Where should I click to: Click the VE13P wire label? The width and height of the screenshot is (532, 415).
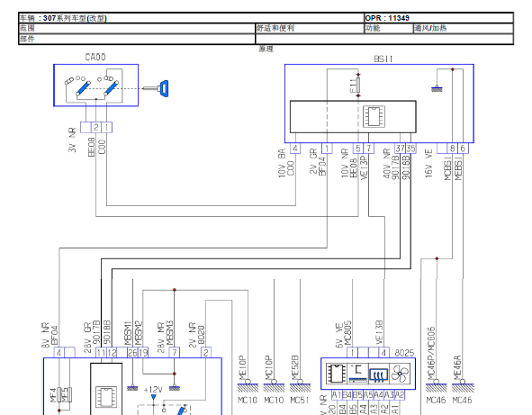(x=364, y=167)
